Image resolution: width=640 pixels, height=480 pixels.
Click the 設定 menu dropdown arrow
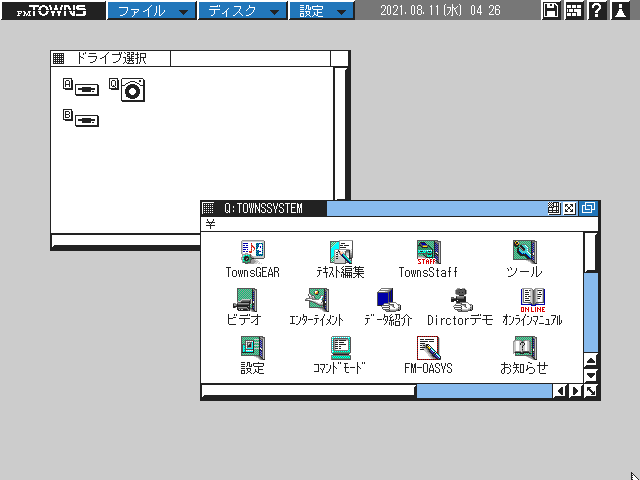(x=341, y=12)
